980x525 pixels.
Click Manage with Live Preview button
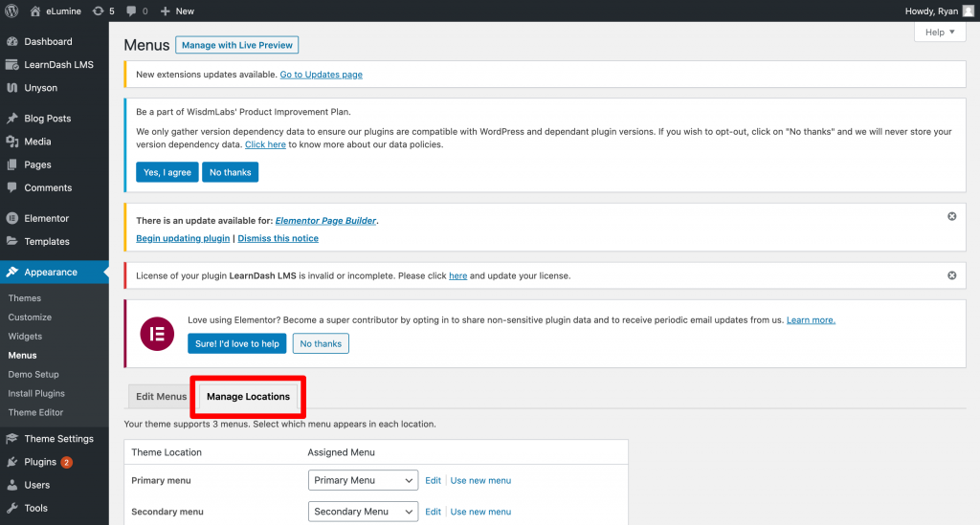237,45
